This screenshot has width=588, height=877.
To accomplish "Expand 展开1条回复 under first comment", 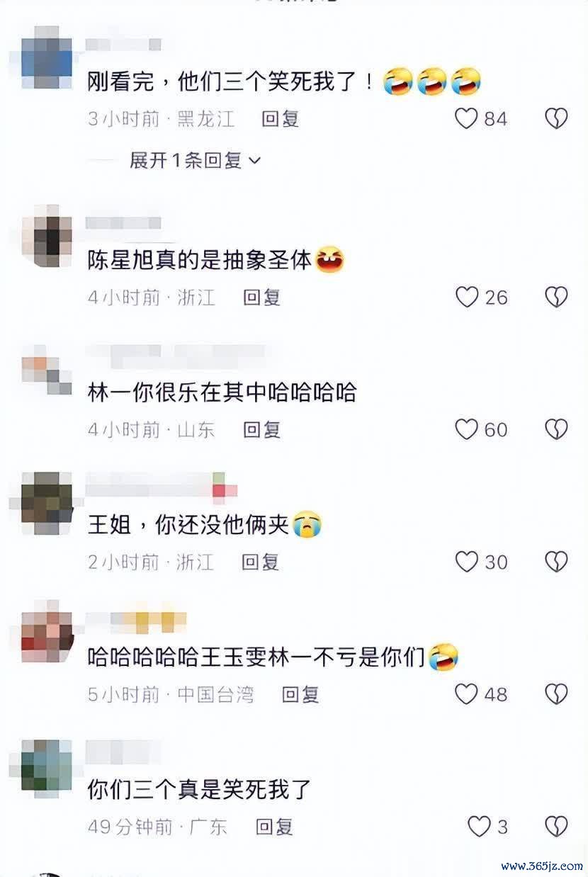I will click(195, 160).
